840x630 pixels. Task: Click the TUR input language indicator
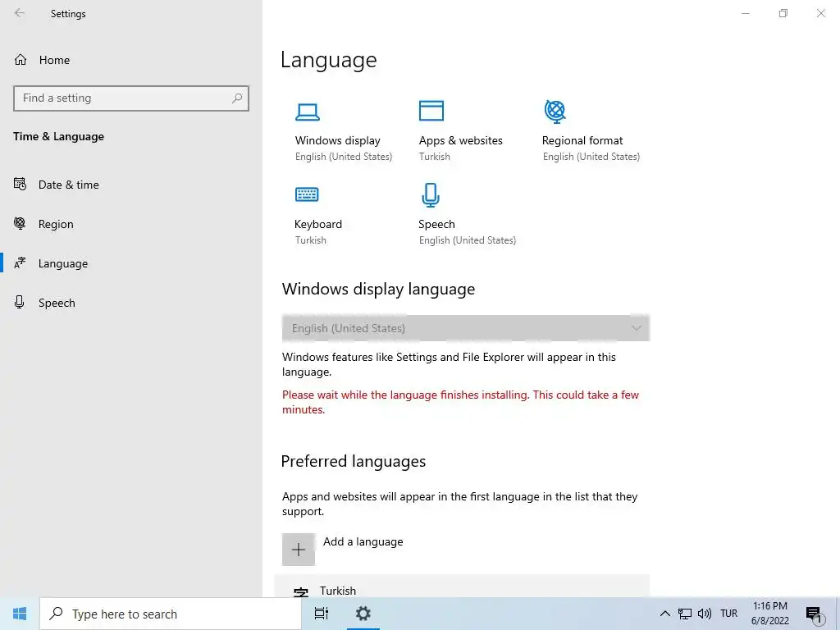click(x=729, y=614)
